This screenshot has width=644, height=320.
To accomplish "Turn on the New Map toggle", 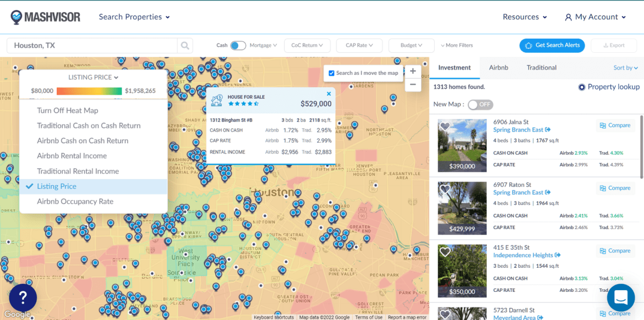I will coord(479,104).
